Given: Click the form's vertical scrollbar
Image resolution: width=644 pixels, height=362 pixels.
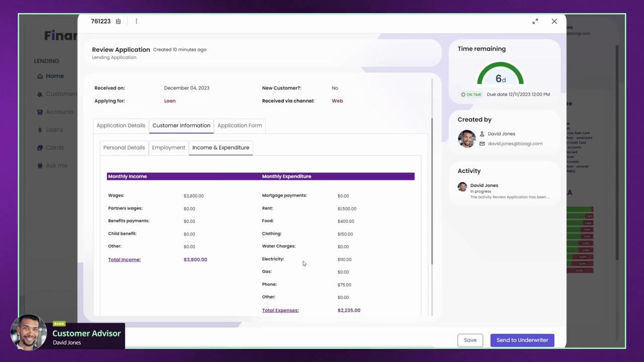Looking at the screenshot, I should 432,191.
